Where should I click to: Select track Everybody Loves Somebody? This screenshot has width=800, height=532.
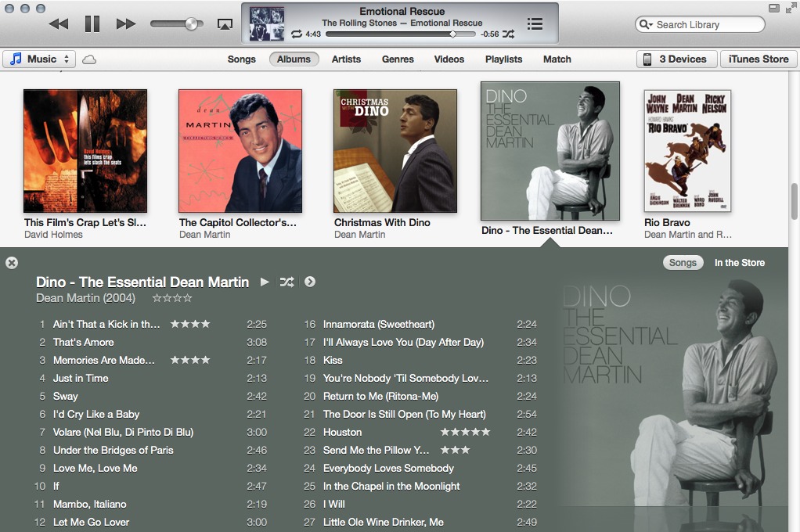click(x=388, y=469)
